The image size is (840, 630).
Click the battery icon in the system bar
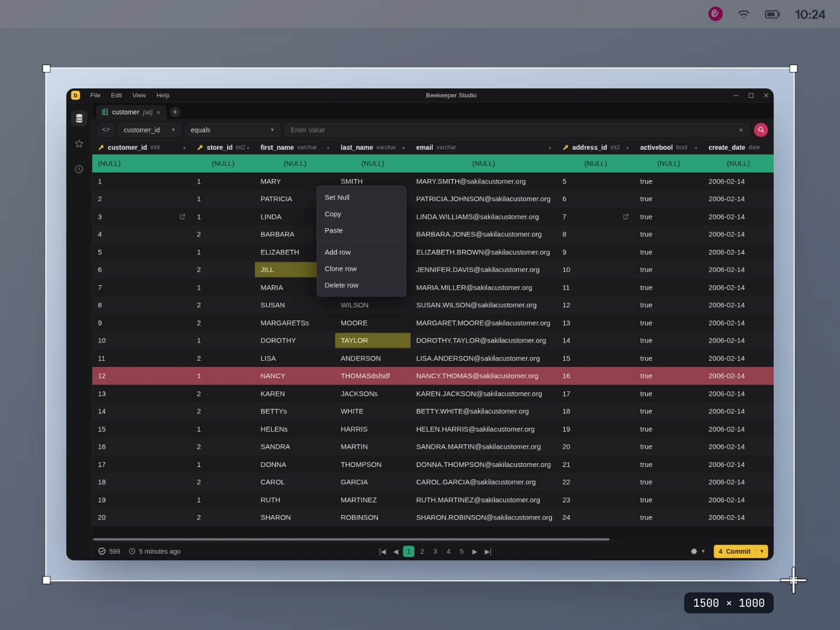pos(773,14)
